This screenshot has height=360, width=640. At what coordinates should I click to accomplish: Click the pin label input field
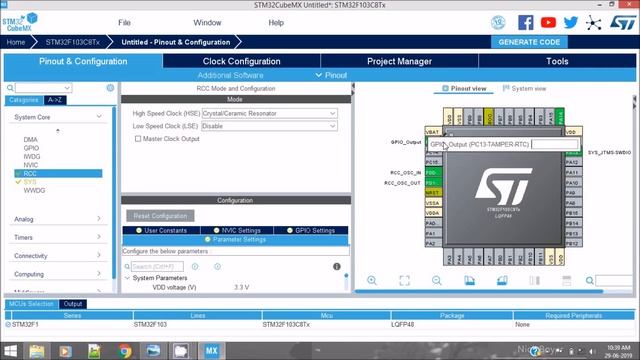coord(555,144)
